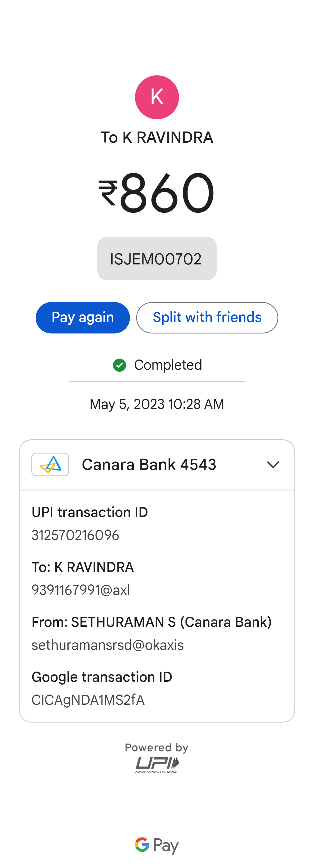The image size is (314, 868).
Task: Click the Completed status label
Action: [x=168, y=365]
